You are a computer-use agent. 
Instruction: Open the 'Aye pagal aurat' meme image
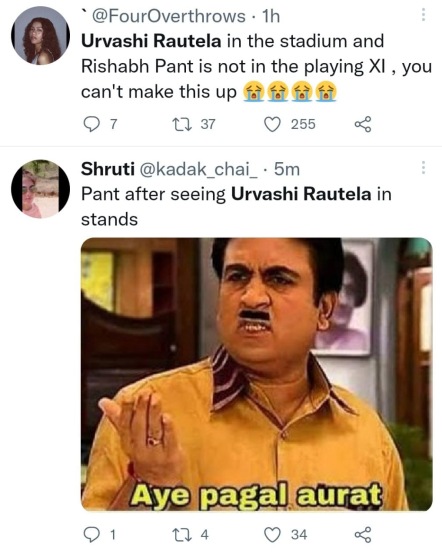pyautogui.click(x=257, y=374)
